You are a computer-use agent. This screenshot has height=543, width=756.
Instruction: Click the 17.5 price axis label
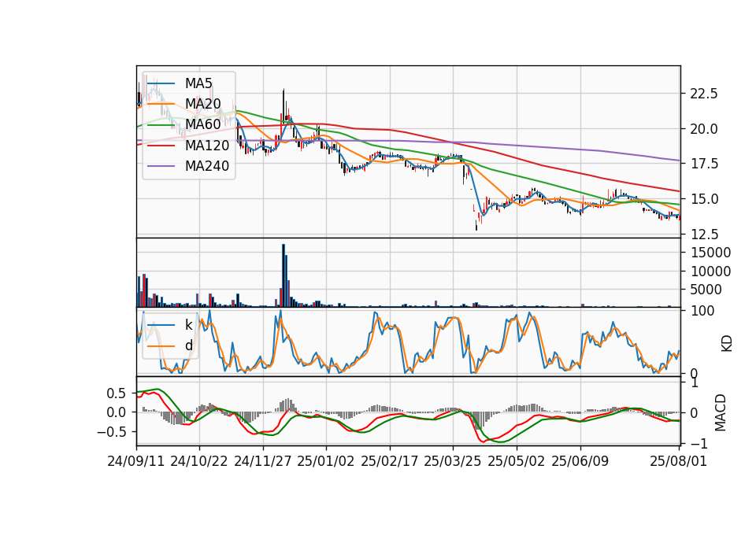click(704, 164)
